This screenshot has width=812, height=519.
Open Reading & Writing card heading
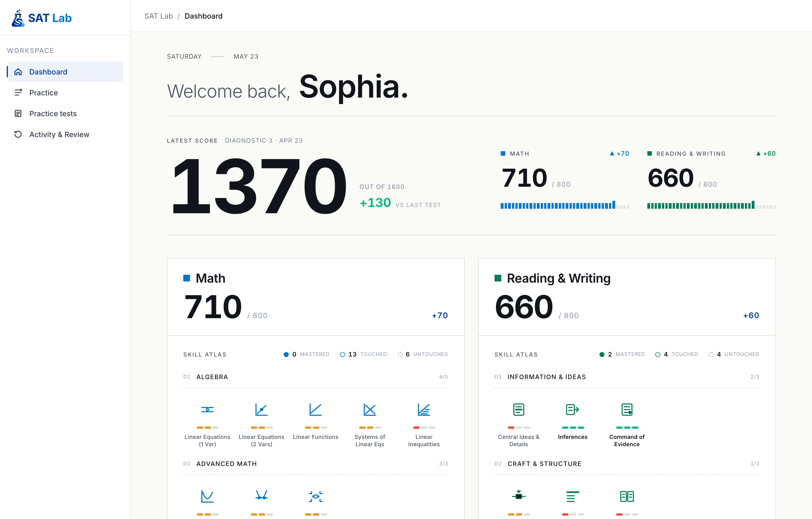559,278
